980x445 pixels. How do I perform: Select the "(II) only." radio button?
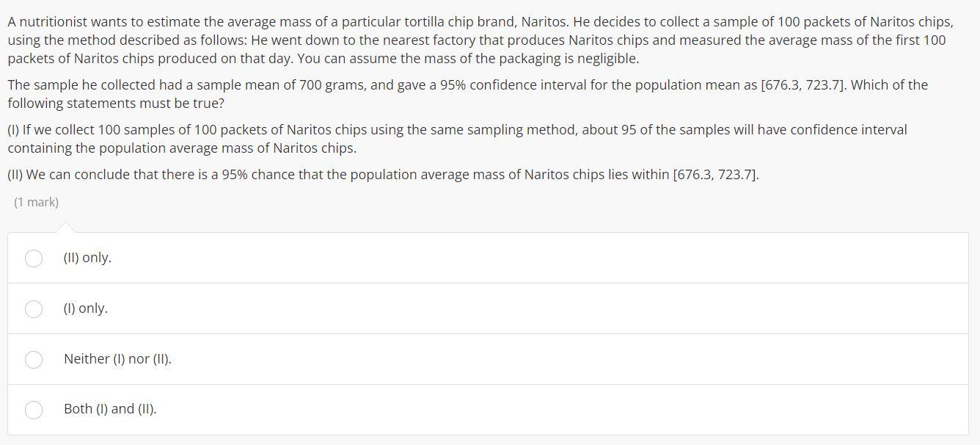pyautogui.click(x=34, y=258)
